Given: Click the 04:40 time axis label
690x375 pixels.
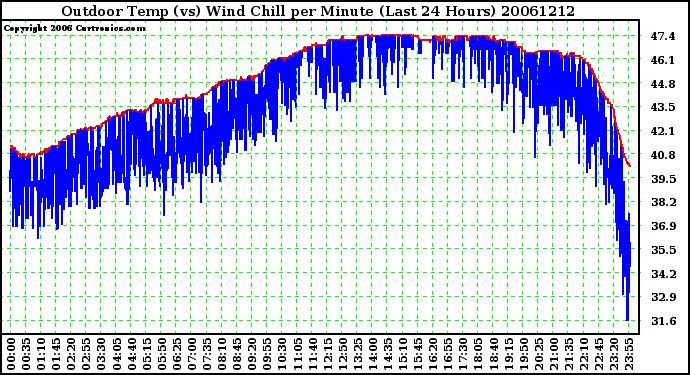Looking at the screenshot, I should (131, 354).
